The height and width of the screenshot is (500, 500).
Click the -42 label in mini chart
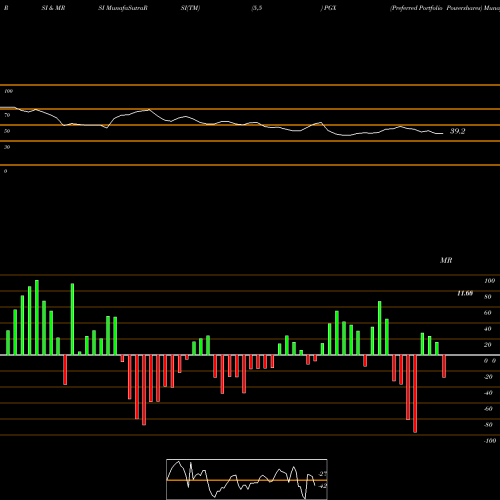(323, 486)
